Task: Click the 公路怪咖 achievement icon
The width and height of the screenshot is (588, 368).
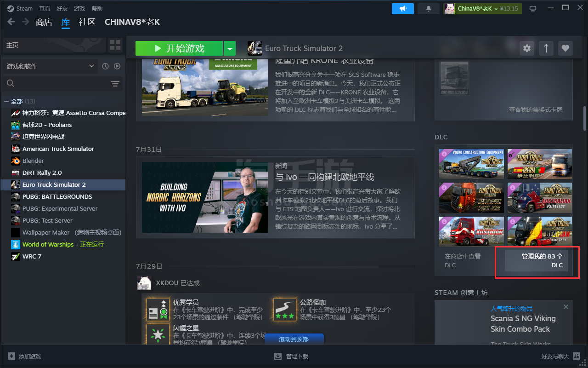Action: [285, 309]
